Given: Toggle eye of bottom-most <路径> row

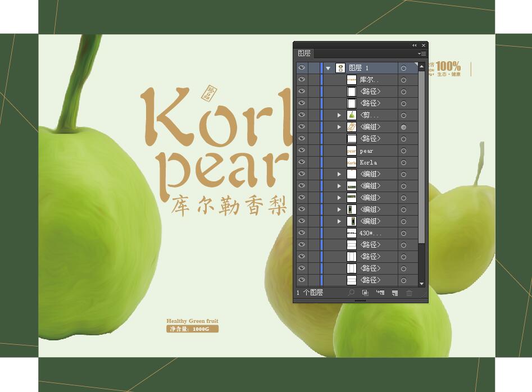Looking at the screenshot, I should coord(301,280).
